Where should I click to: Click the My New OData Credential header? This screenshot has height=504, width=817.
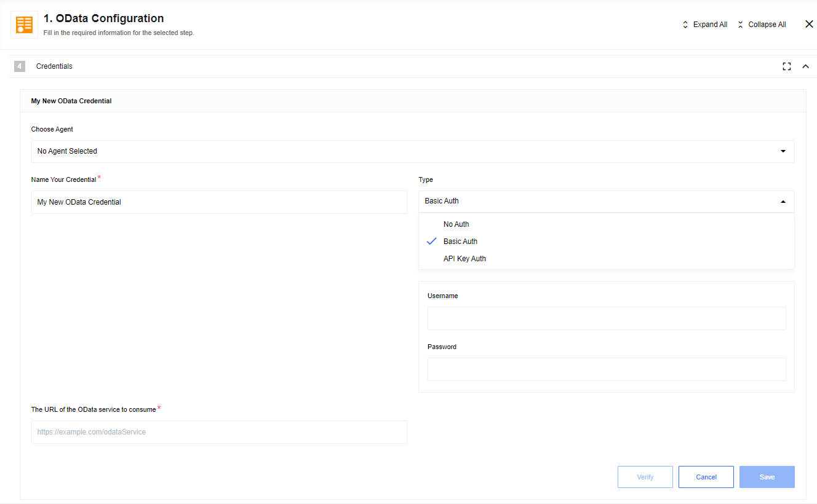71,100
